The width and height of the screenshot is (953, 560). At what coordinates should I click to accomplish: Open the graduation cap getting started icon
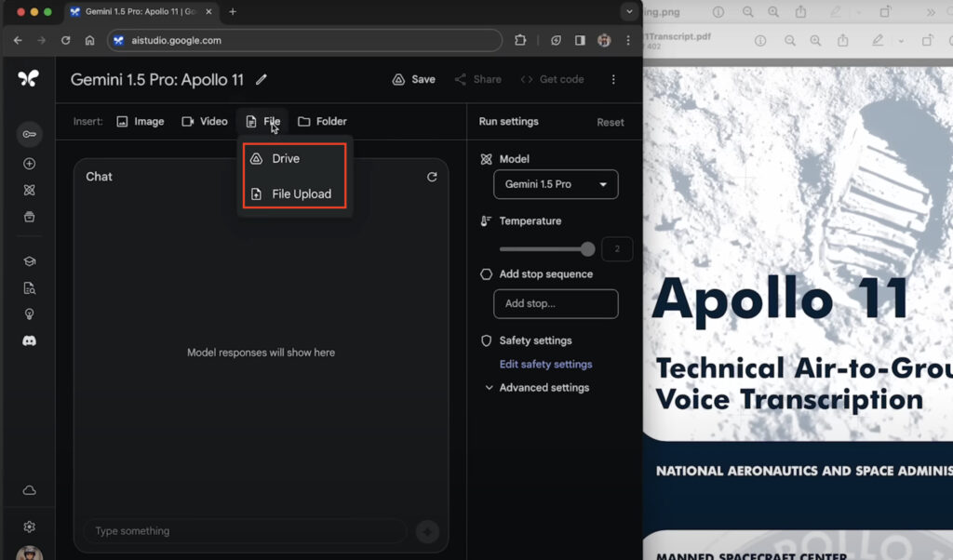pyautogui.click(x=29, y=261)
